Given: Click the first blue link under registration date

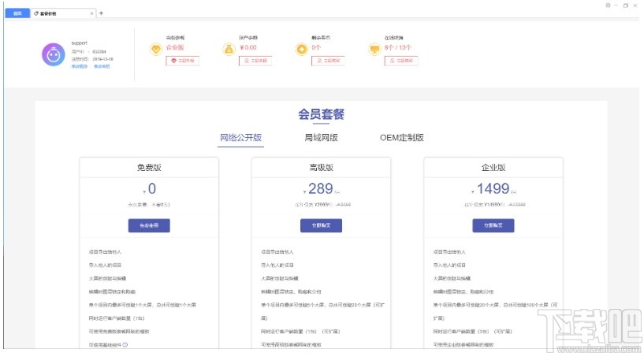Looking at the screenshot, I should pyautogui.click(x=80, y=66).
